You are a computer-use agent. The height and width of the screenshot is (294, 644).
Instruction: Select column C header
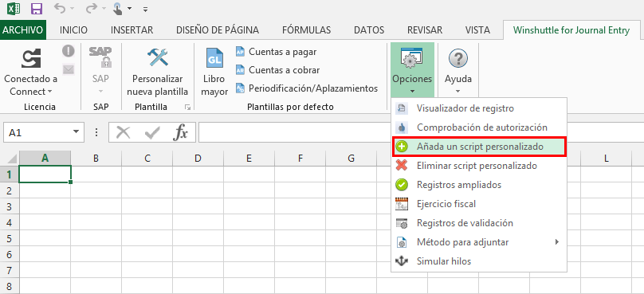pos(147,158)
